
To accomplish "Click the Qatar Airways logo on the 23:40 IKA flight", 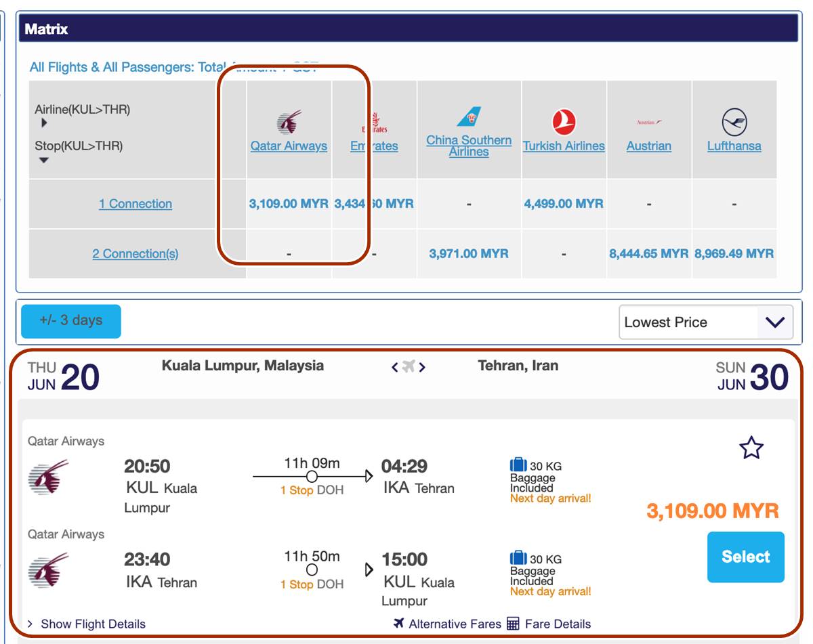I will point(48,570).
